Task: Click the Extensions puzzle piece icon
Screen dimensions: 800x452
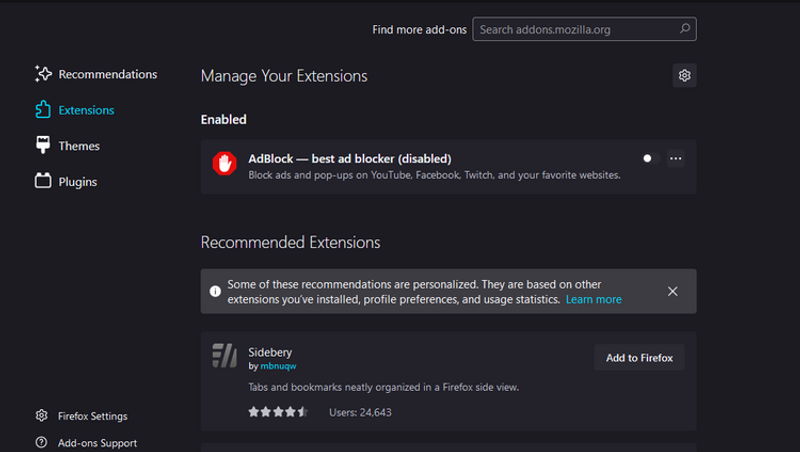Action: point(43,110)
